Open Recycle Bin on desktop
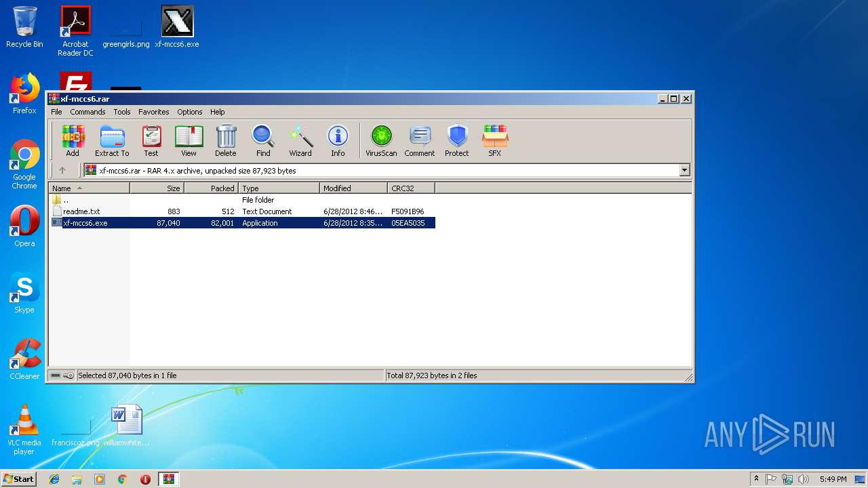The height and width of the screenshot is (488, 868). pyautogui.click(x=24, y=27)
